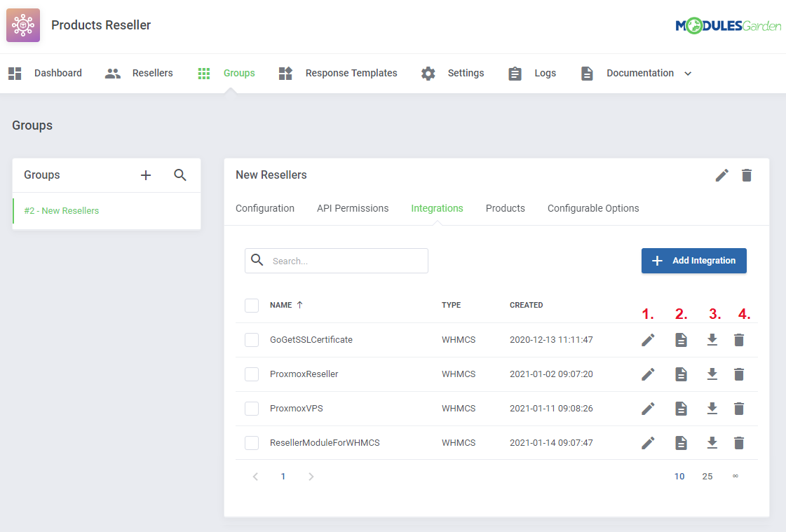
Task: Click the Response Templates widgets icon
Action: coord(285,73)
